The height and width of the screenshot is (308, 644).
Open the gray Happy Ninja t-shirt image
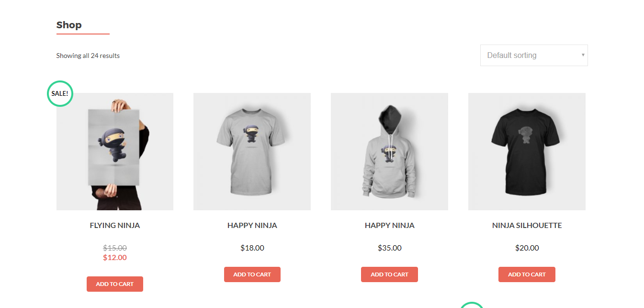pos(252,151)
